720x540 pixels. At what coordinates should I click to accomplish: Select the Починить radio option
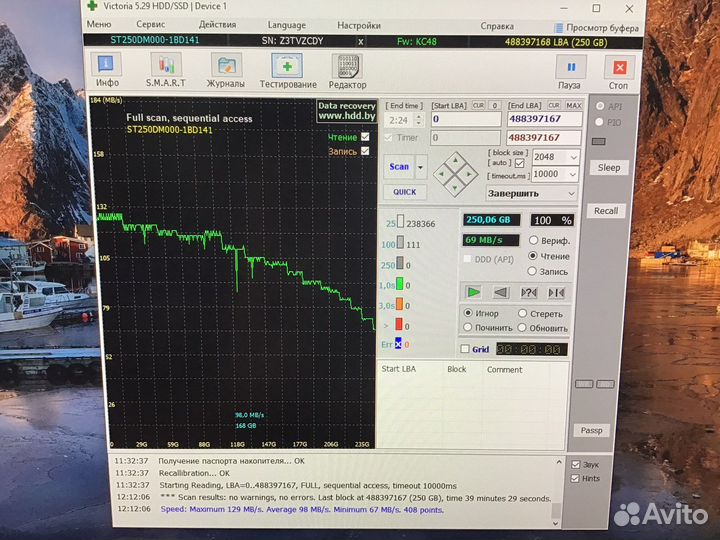pyautogui.click(x=467, y=328)
